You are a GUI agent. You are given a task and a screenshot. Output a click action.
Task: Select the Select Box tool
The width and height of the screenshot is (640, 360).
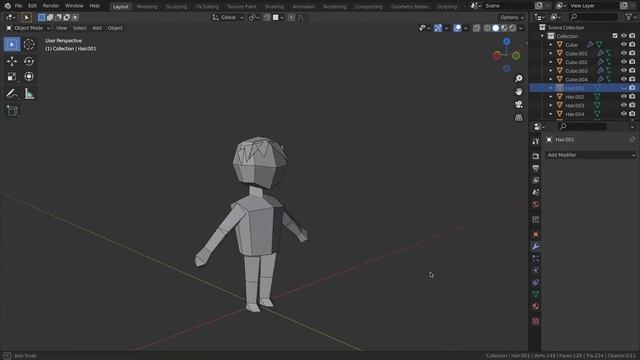tap(12, 44)
